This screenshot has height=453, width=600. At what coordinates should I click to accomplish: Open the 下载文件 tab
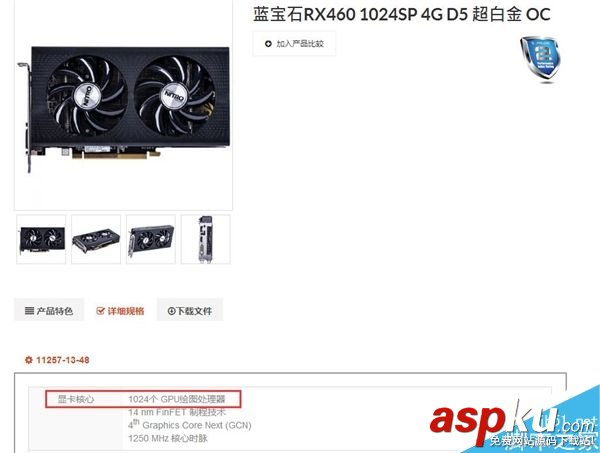click(x=190, y=311)
